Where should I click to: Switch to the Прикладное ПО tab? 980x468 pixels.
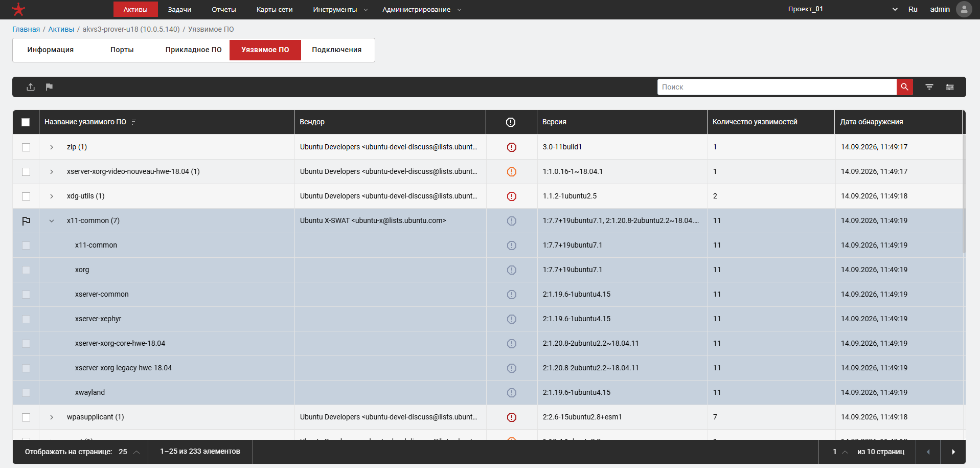pyautogui.click(x=193, y=50)
